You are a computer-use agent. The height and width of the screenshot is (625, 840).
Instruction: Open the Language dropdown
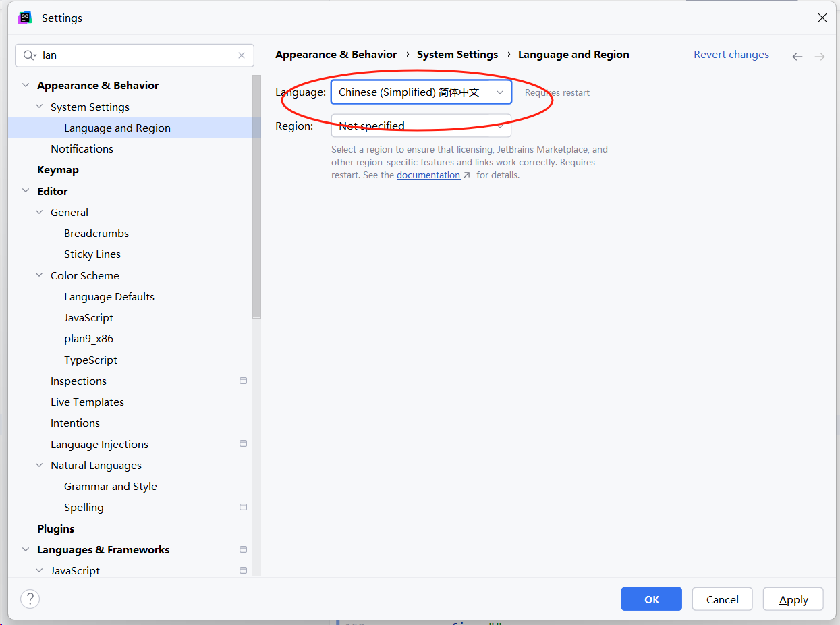421,92
